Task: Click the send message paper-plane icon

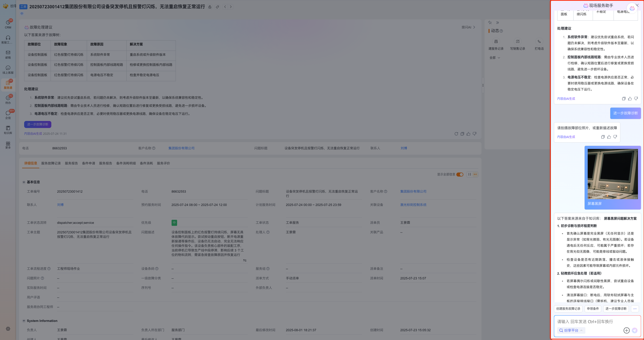Action: tap(634, 330)
